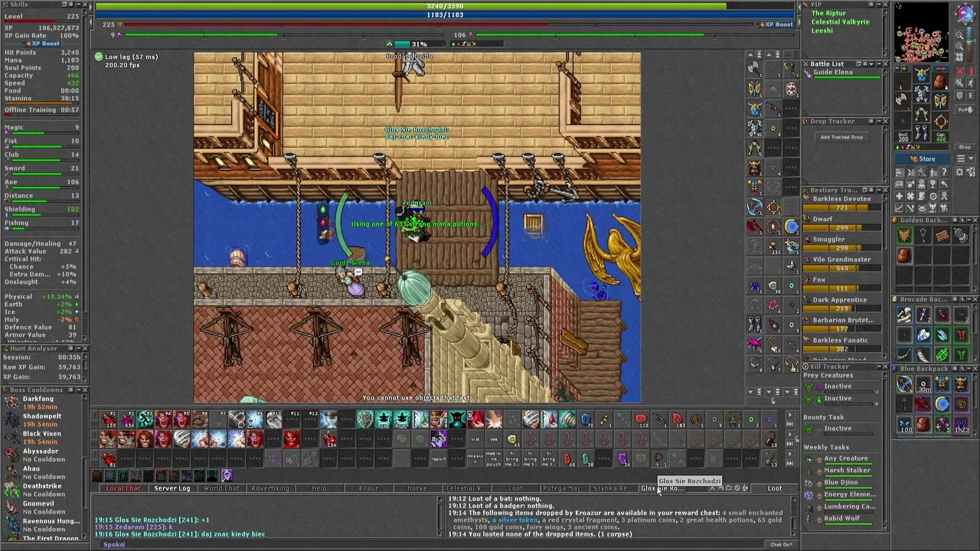This screenshot has width=980, height=551.
Task: Select Darkfang in Boss Cooldowns
Action: [43, 403]
